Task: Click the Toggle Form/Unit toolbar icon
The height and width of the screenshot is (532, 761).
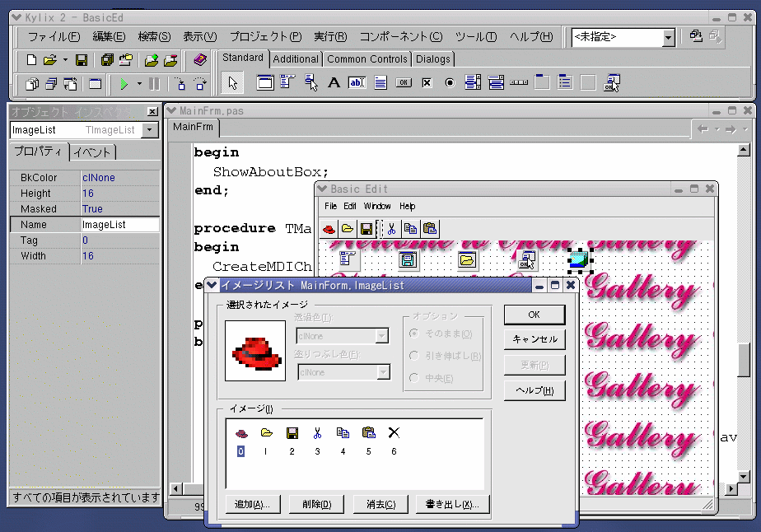Action: (x=70, y=84)
